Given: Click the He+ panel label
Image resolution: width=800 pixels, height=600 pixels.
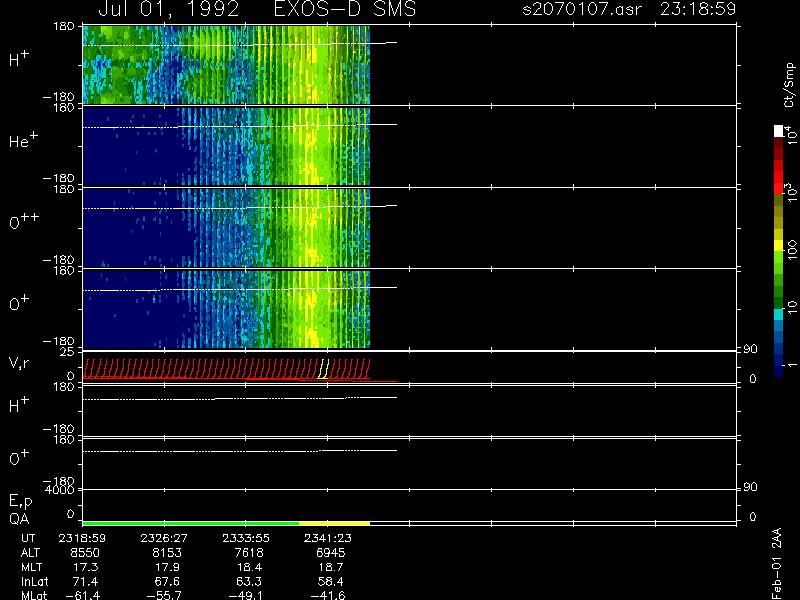Looking at the screenshot, I should tap(23, 140).
